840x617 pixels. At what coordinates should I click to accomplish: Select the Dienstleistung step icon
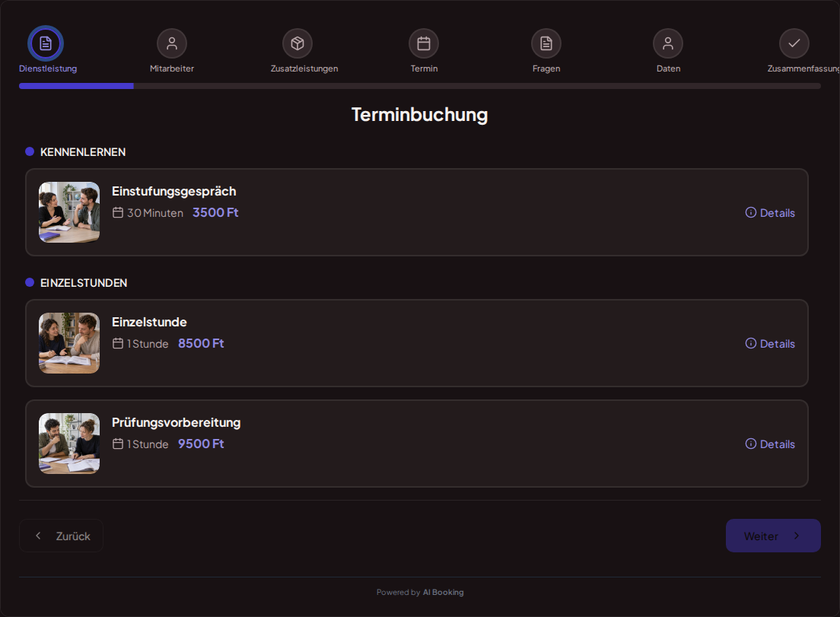tap(46, 43)
